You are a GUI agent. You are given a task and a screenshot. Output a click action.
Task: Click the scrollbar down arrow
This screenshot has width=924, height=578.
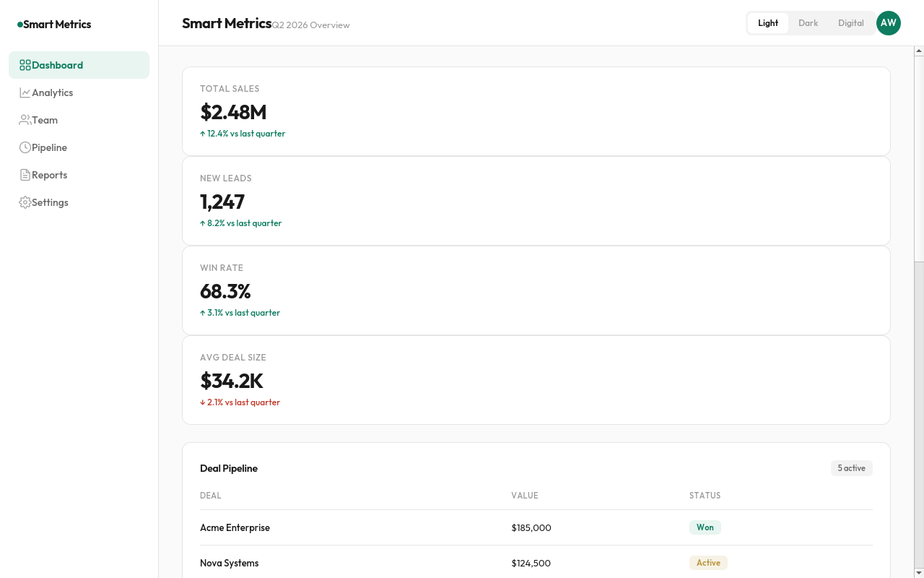(918, 572)
